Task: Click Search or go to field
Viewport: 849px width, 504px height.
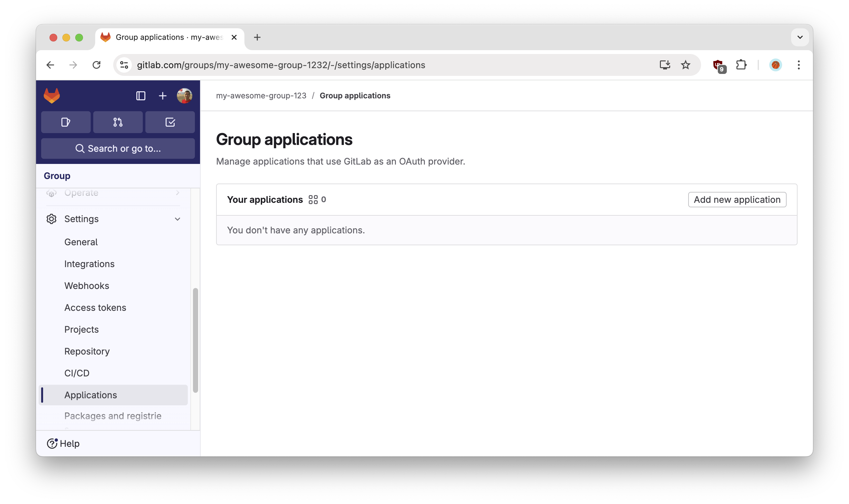Action: [118, 148]
